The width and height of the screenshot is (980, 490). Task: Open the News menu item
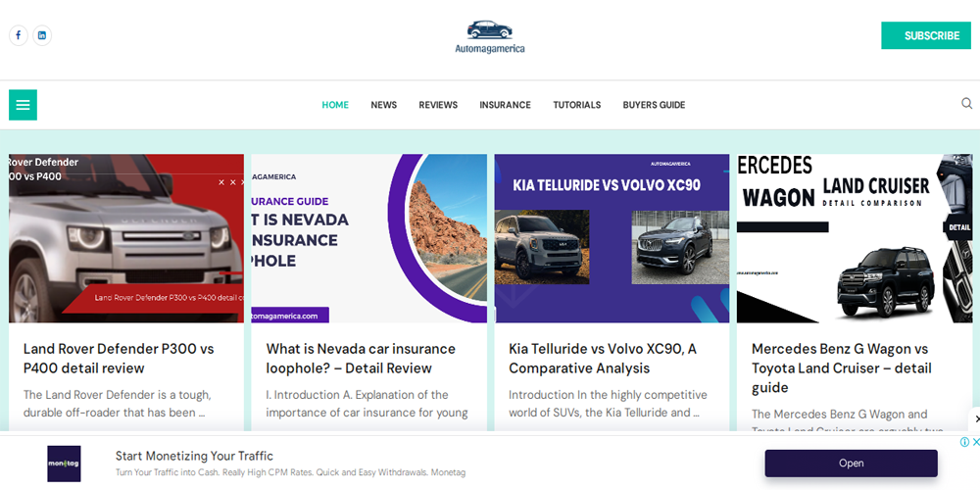click(384, 105)
